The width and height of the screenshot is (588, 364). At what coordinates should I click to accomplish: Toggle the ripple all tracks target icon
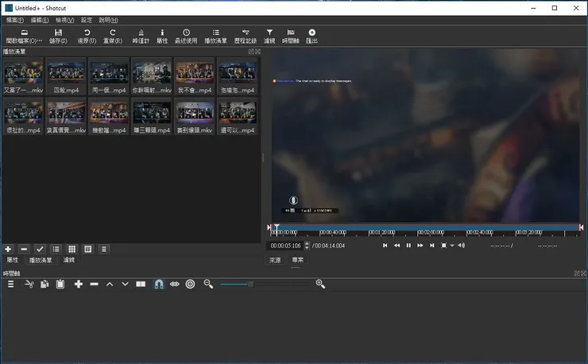click(x=191, y=284)
